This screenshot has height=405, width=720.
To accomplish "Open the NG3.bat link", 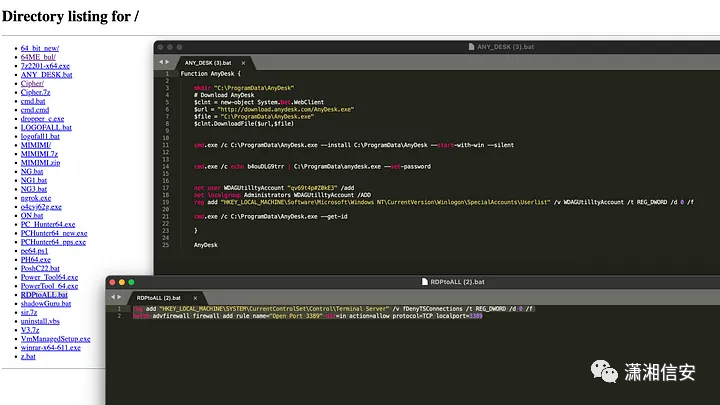I will (34, 189).
